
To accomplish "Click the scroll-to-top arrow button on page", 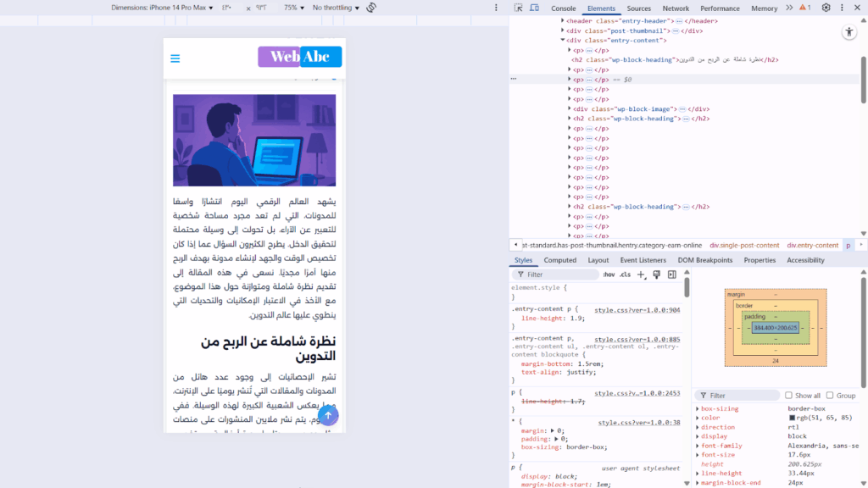I will (328, 415).
